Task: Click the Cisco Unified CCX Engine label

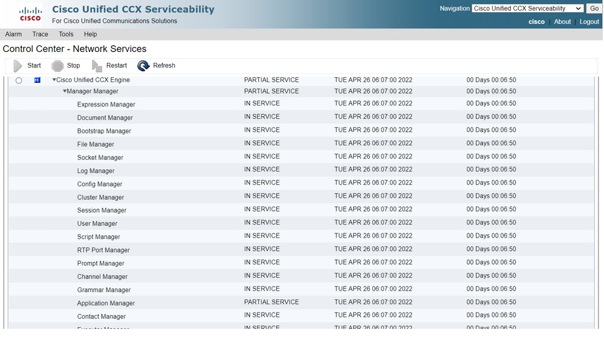Action: coord(93,80)
